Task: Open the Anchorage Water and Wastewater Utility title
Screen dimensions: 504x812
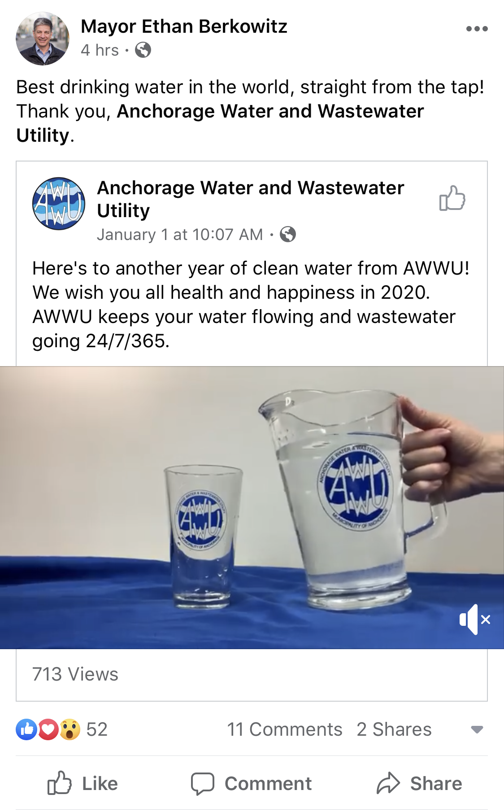Action: [x=251, y=199]
